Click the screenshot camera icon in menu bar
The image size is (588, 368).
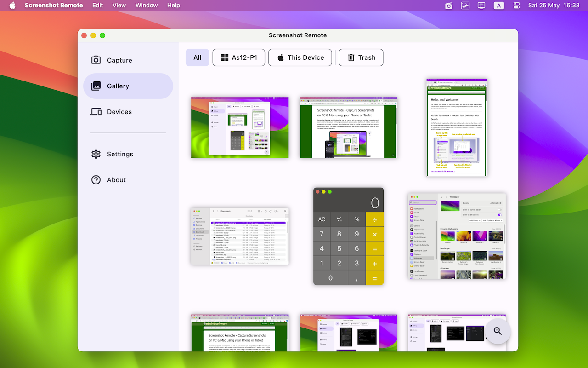[x=448, y=6]
